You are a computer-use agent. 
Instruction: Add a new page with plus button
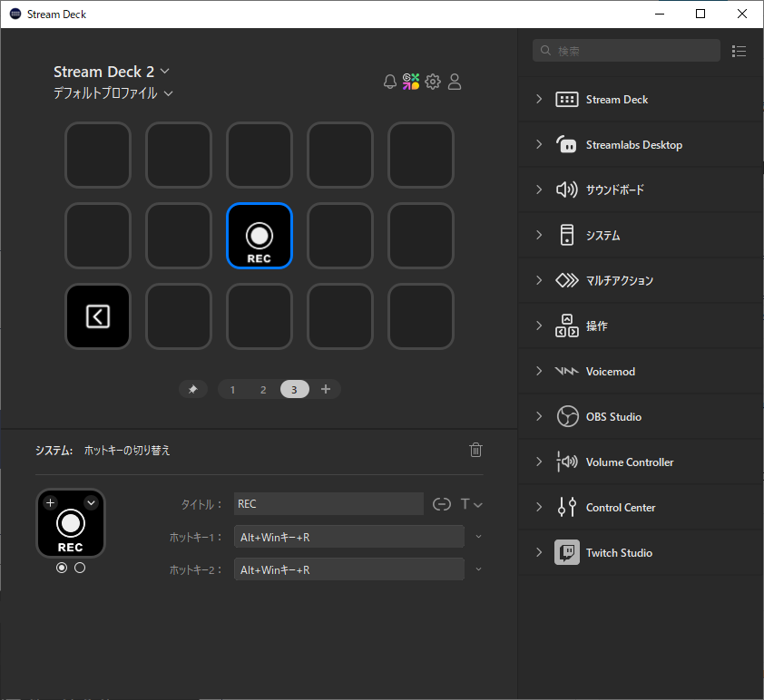[x=326, y=389]
